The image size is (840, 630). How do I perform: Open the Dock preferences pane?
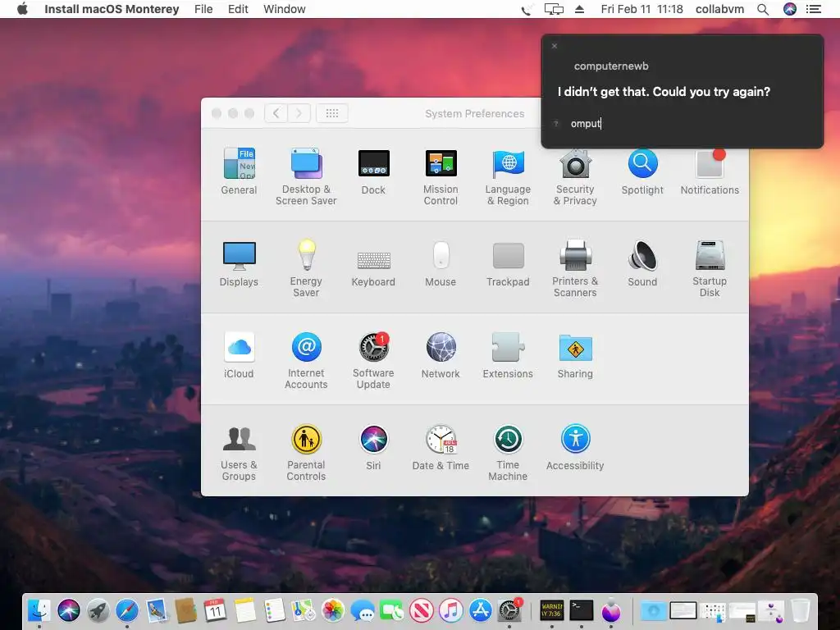373,171
